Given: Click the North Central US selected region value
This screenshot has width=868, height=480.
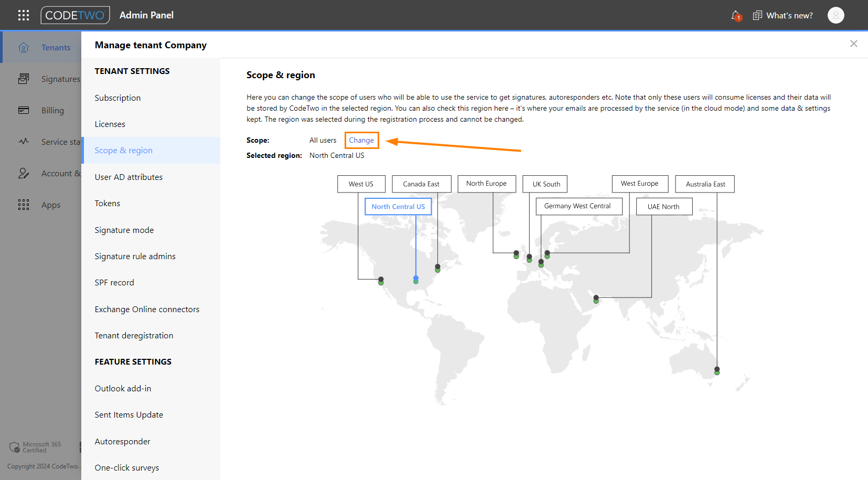Looking at the screenshot, I should tap(337, 155).
